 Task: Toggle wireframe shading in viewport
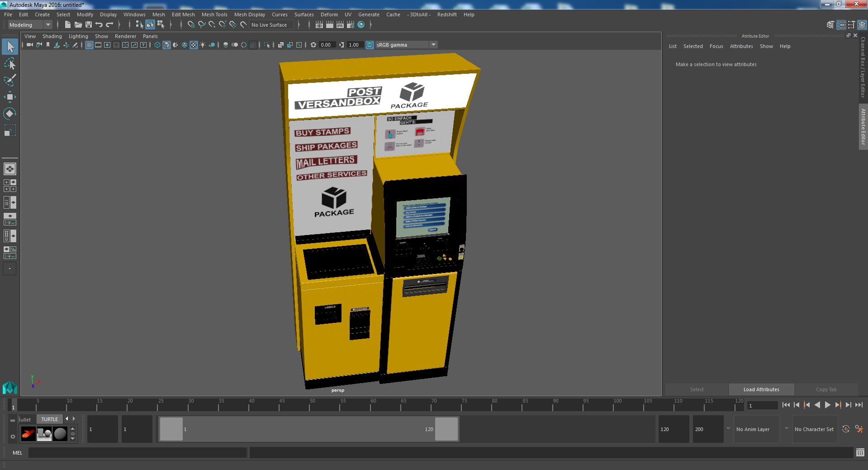157,45
